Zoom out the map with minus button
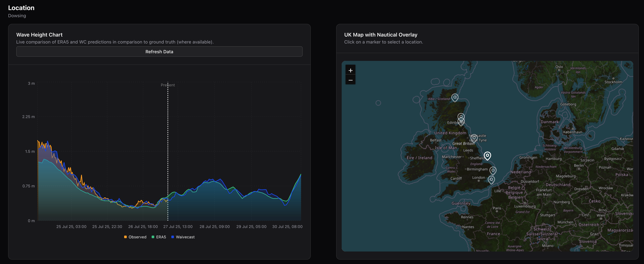Image resolution: width=644 pixels, height=264 pixels. click(x=350, y=80)
